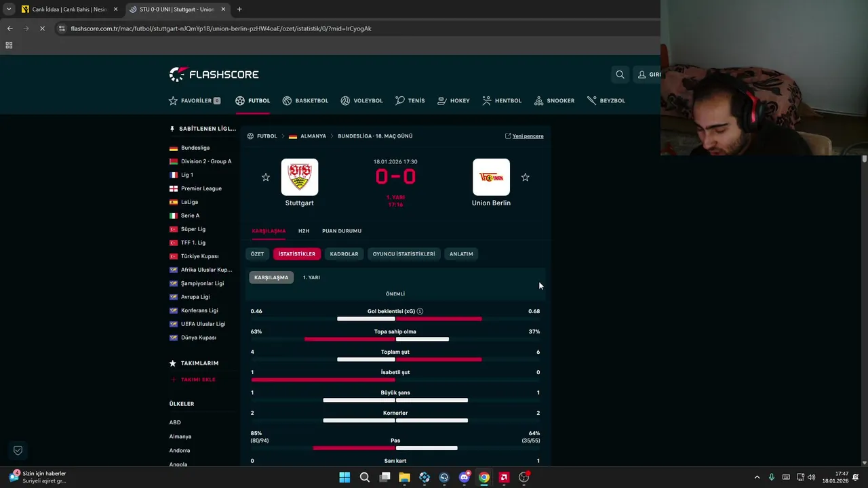Open Bundesliga - 18. Maç Günü breadcrumb

(x=375, y=136)
